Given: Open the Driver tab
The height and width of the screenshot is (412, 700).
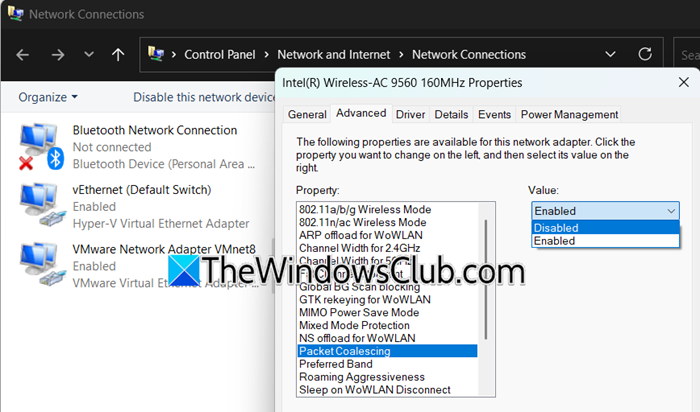Looking at the screenshot, I should click(x=410, y=115).
